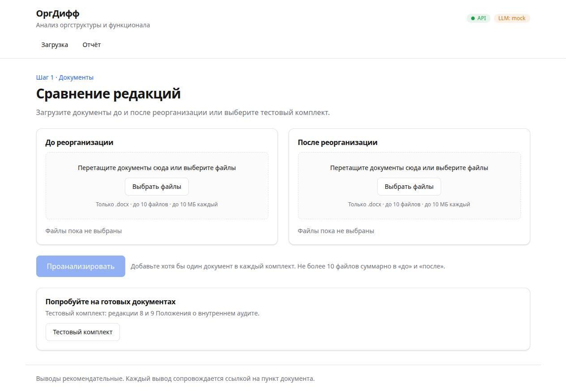This screenshot has width=566, height=392.
Task: Choose files for До реорганизации
Action: [157, 187]
